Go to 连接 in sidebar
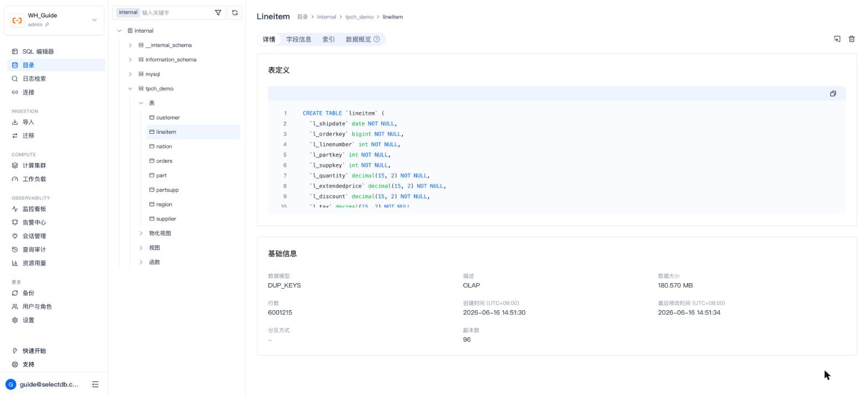 56,92
